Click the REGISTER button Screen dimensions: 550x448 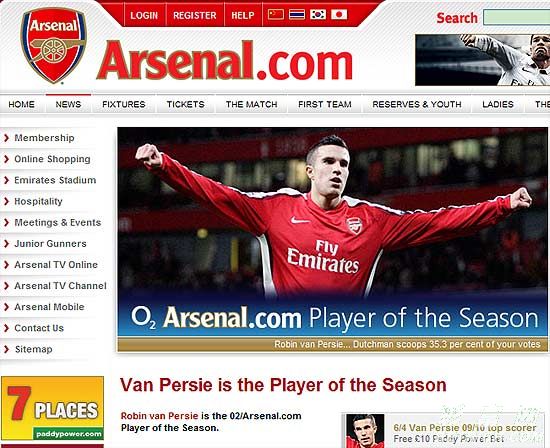tap(195, 15)
